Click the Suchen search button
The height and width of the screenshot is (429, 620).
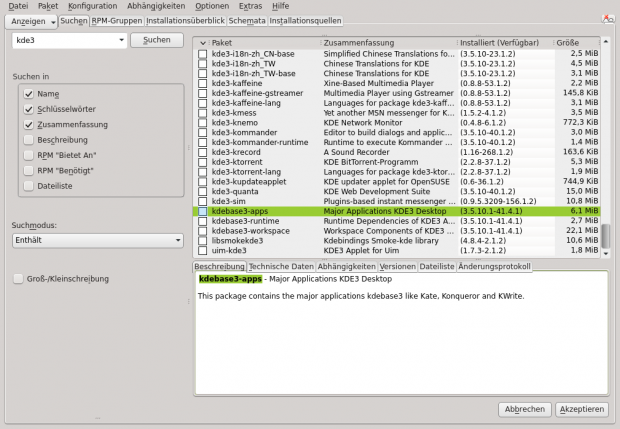click(x=157, y=40)
